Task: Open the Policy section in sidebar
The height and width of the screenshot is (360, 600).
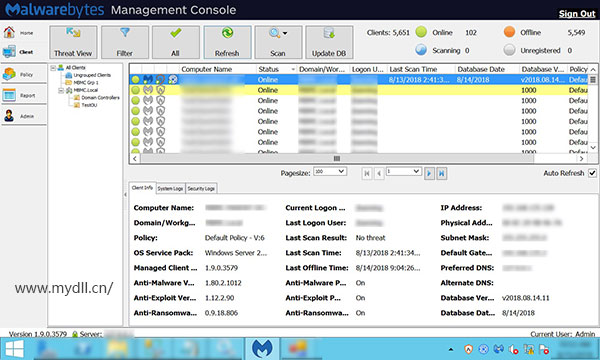Action: coord(23,74)
